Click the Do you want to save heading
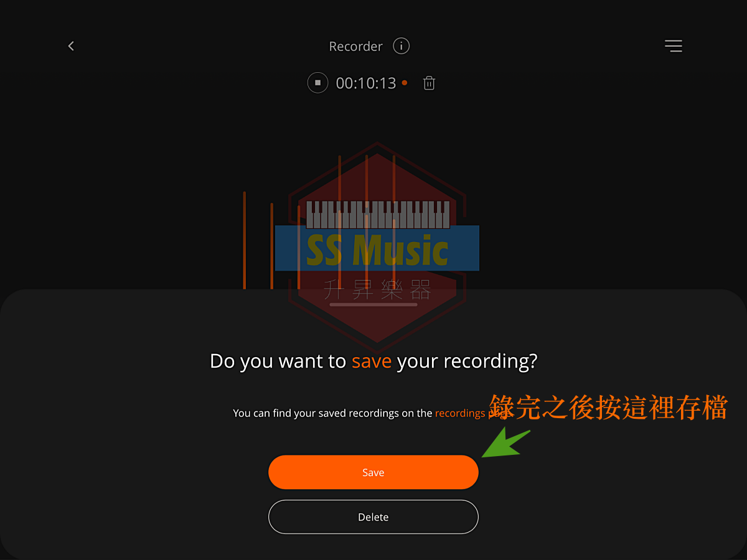747x560 pixels. pos(374,361)
